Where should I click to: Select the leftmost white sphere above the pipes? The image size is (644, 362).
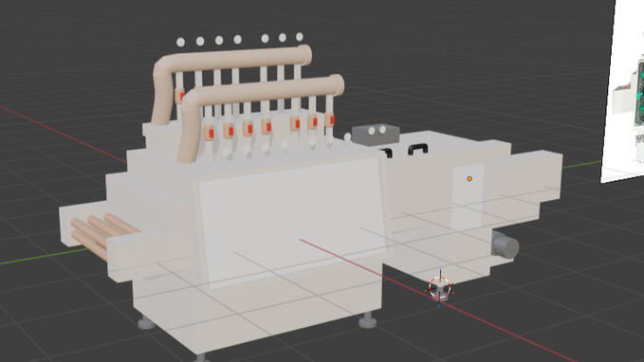pos(180,42)
